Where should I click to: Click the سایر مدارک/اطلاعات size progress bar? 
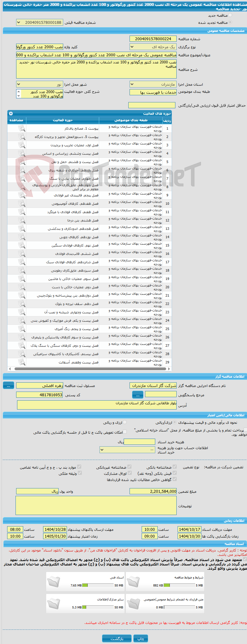point(98,608)
